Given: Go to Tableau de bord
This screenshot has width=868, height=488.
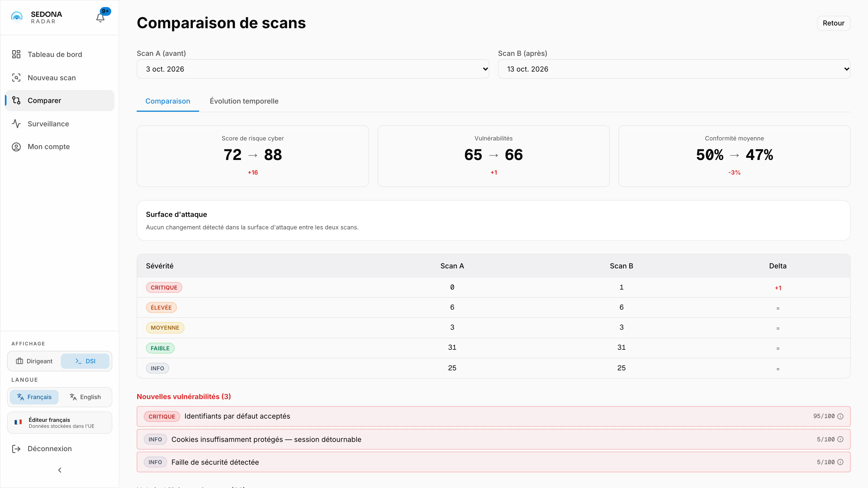Looking at the screenshot, I should coord(60,54).
